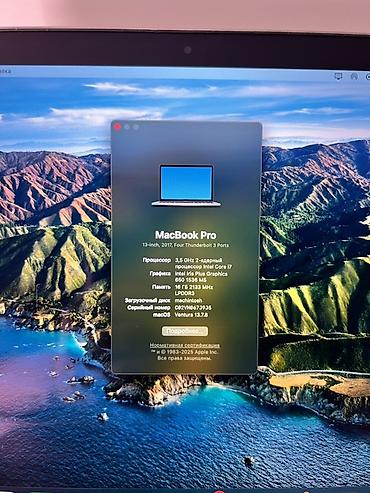
Task: Click the serial number value C02VN0A7J935
Action: pos(193,308)
